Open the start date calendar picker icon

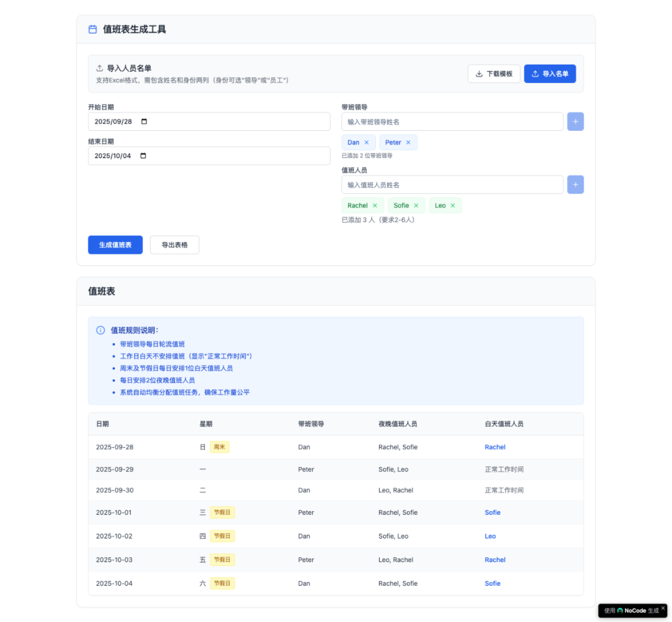tap(144, 121)
